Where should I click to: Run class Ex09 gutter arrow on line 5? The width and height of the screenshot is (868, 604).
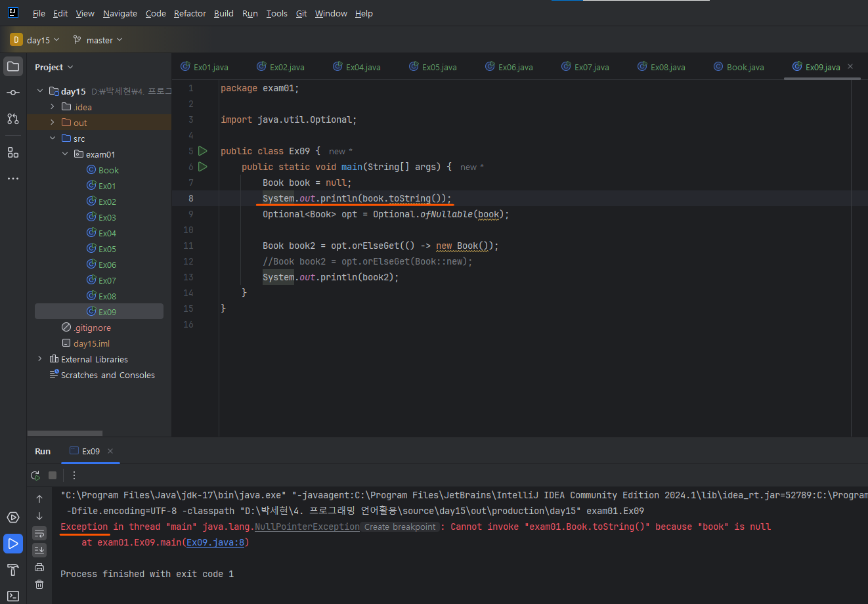[203, 151]
